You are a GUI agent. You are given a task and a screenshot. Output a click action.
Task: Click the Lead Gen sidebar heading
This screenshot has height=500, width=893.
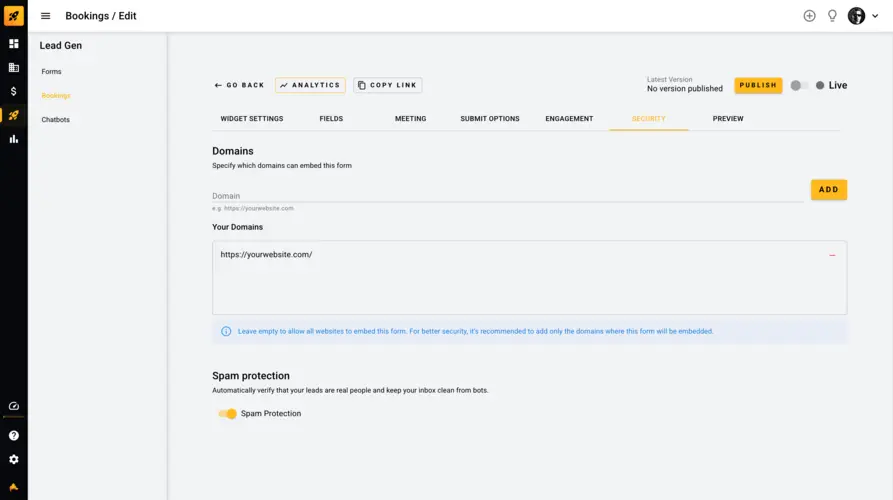tap(60, 46)
